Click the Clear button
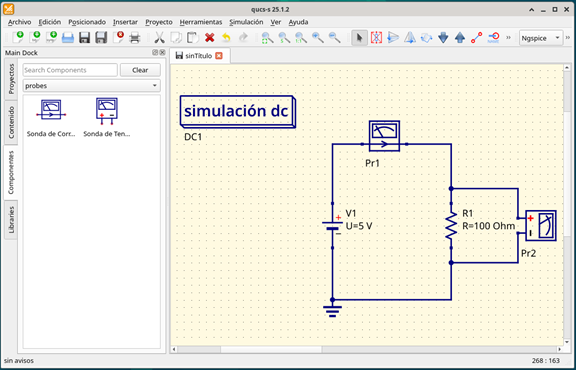 (x=140, y=70)
